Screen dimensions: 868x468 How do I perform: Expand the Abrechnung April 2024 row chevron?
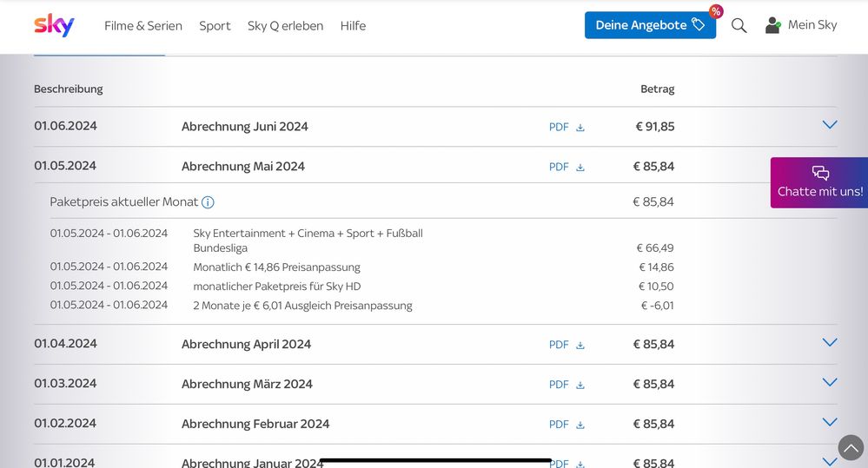[829, 342]
